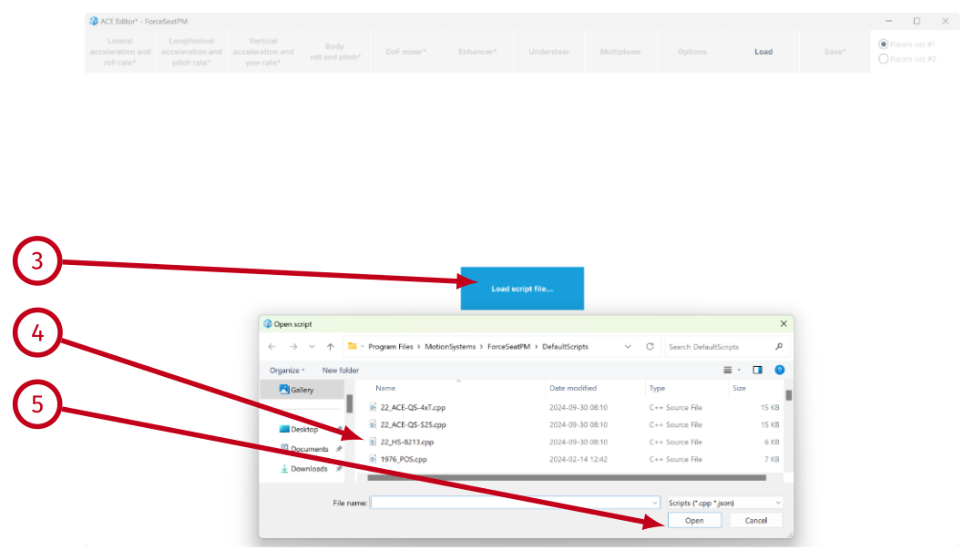The height and width of the screenshot is (560, 973).
Task: Click the 22_HS-8213.cpp file icon
Action: click(373, 442)
